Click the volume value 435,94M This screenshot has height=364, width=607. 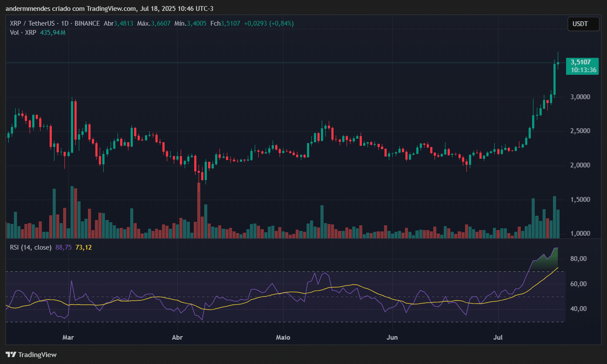point(53,33)
